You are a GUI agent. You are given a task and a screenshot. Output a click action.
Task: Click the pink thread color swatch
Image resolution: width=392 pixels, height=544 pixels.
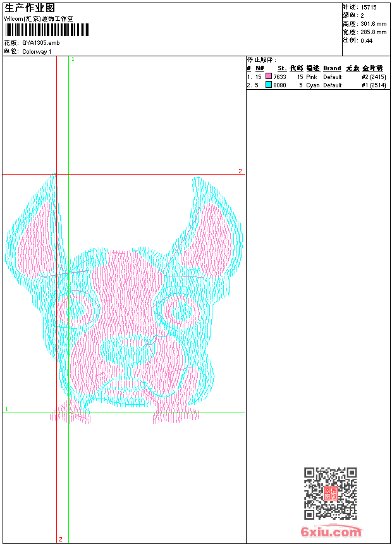point(269,76)
